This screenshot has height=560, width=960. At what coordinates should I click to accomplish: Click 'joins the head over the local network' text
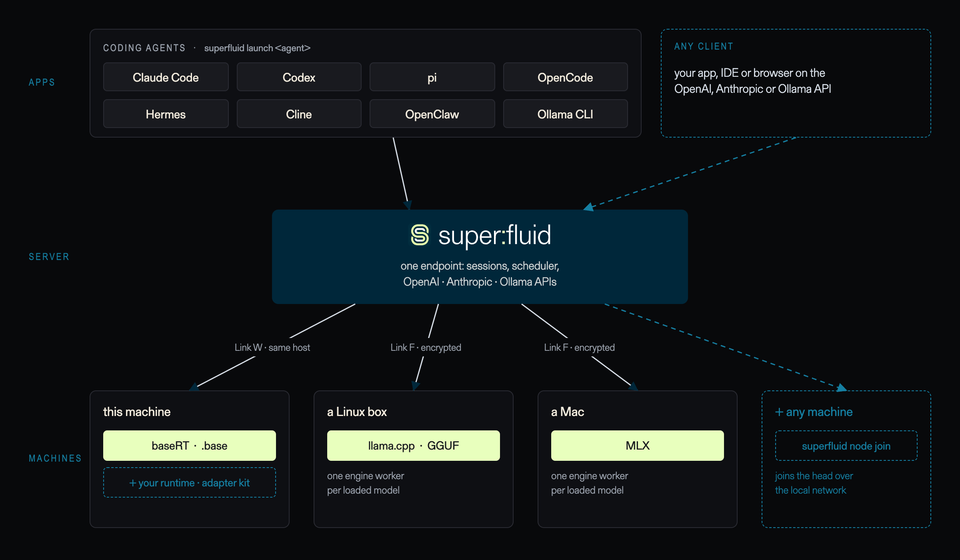[x=814, y=483]
